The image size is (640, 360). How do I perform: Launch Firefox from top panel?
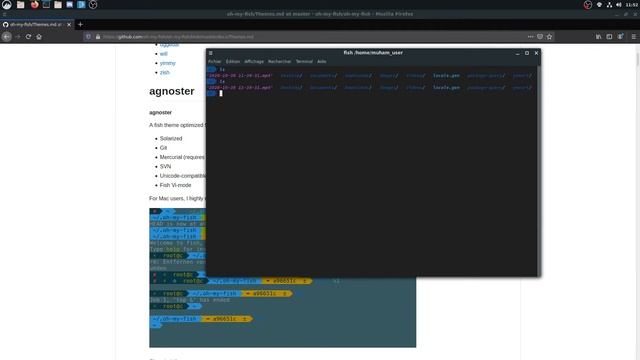click(x=34, y=5)
